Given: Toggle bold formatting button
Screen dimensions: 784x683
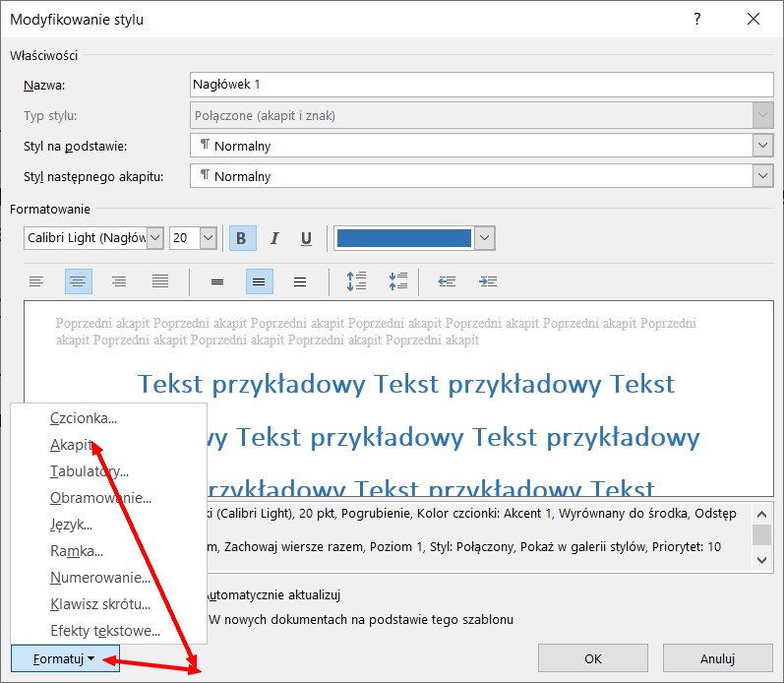Looking at the screenshot, I should [x=242, y=238].
